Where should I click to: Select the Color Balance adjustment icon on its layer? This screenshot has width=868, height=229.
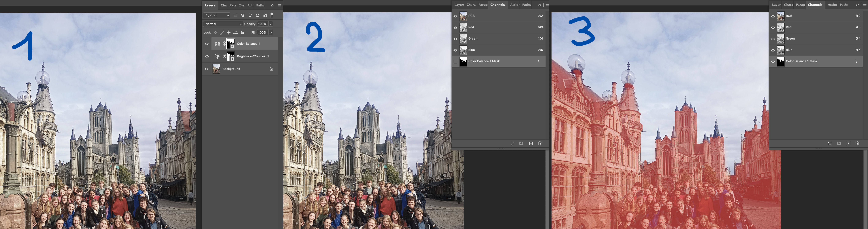pos(217,44)
